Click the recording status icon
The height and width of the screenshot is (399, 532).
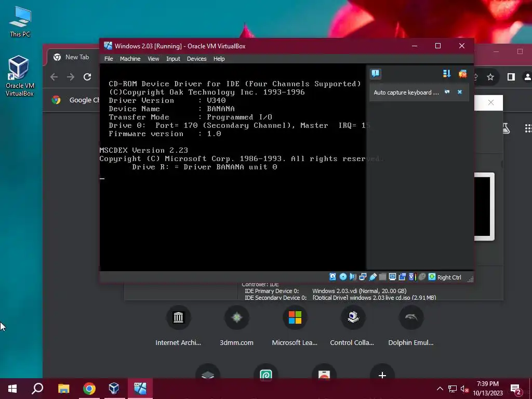tap(403, 277)
